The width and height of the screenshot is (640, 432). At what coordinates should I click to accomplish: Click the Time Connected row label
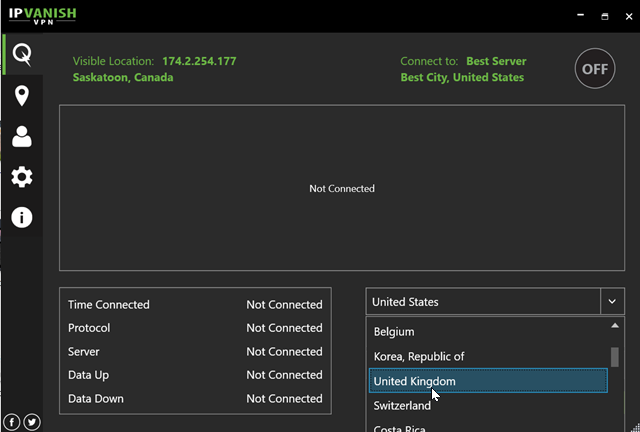[x=109, y=305]
